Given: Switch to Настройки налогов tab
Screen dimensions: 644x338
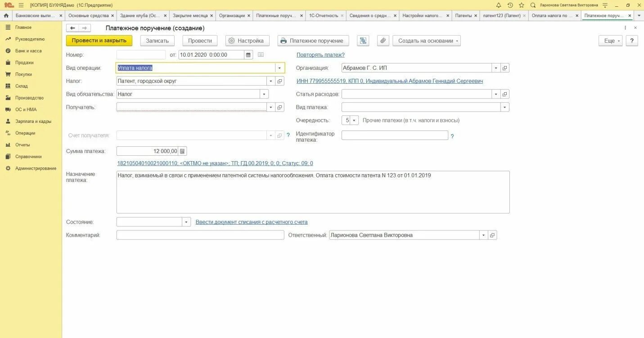Looking at the screenshot, I should pos(423,15).
